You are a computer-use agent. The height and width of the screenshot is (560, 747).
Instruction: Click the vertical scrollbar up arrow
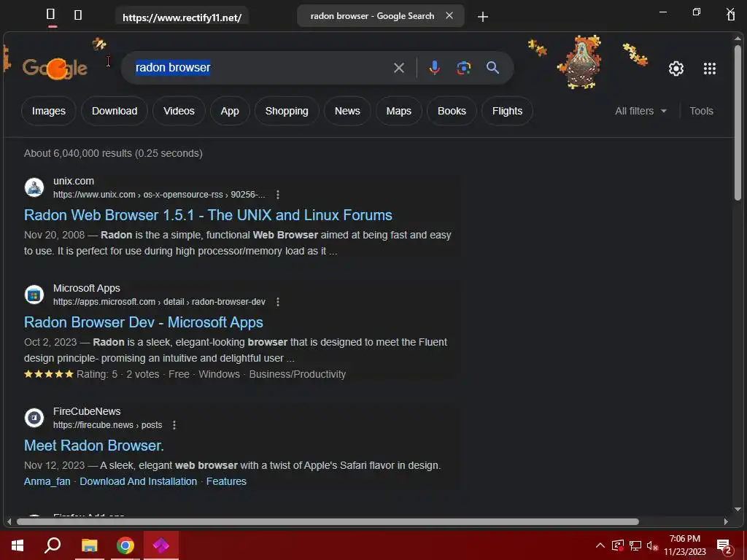point(738,38)
